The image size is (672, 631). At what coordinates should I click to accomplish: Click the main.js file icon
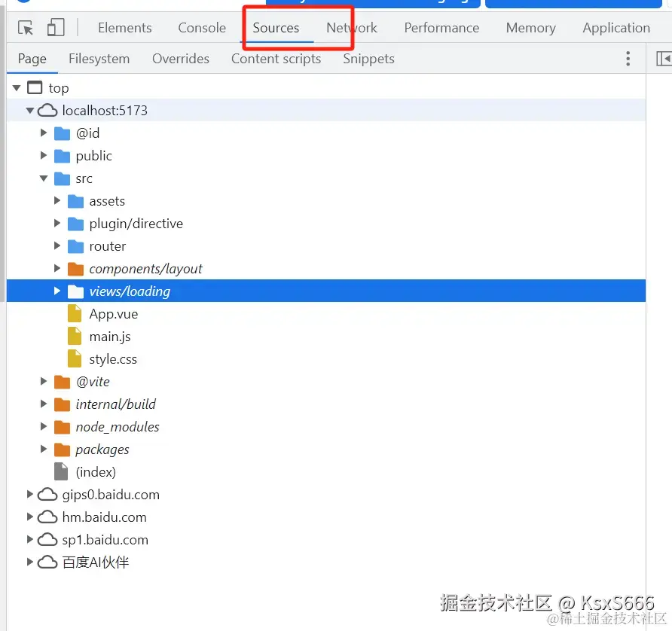pyautogui.click(x=75, y=337)
